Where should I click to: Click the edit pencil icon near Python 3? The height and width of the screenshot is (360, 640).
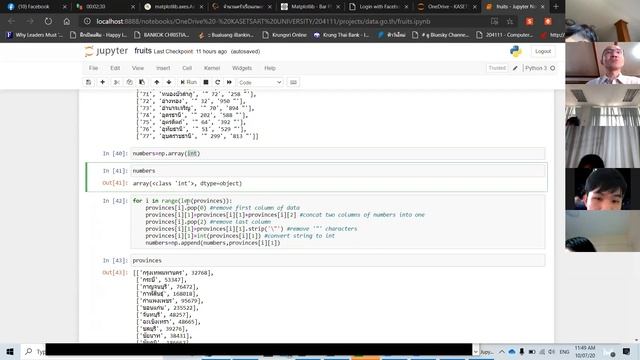tap(515, 68)
